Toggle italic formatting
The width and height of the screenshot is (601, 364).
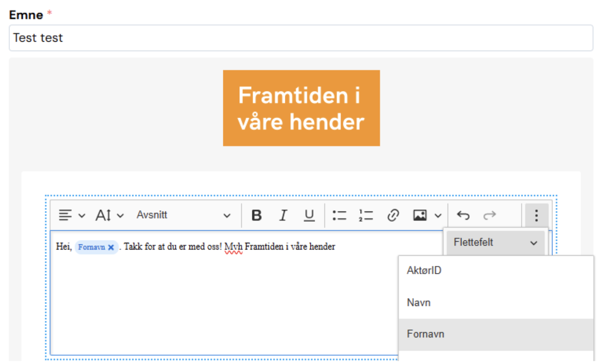pos(283,215)
